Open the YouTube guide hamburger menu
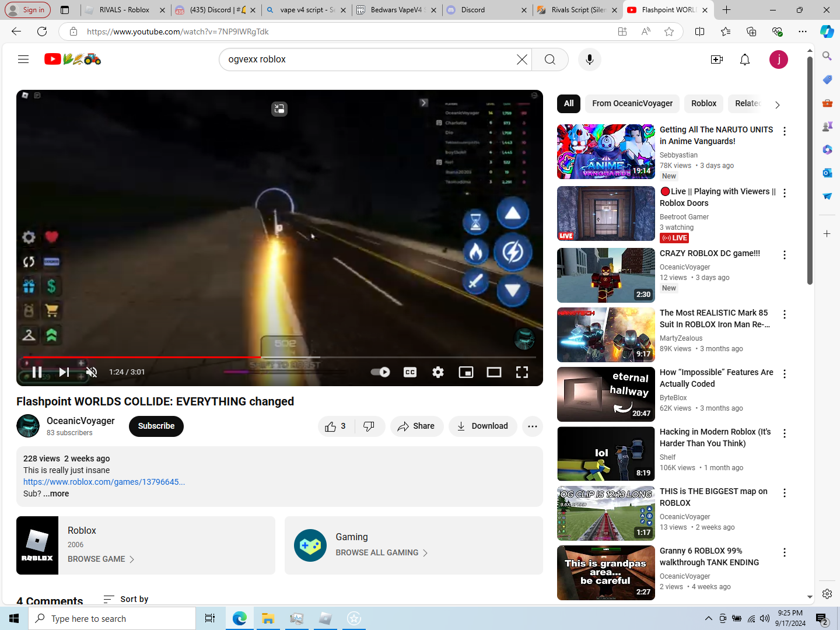This screenshot has width=840, height=630. click(23, 59)
